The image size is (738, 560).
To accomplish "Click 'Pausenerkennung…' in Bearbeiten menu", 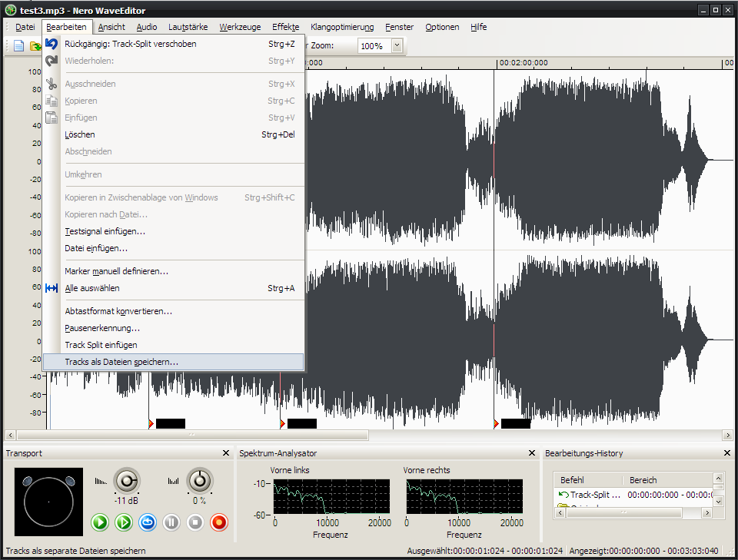I will coord(102,328).
